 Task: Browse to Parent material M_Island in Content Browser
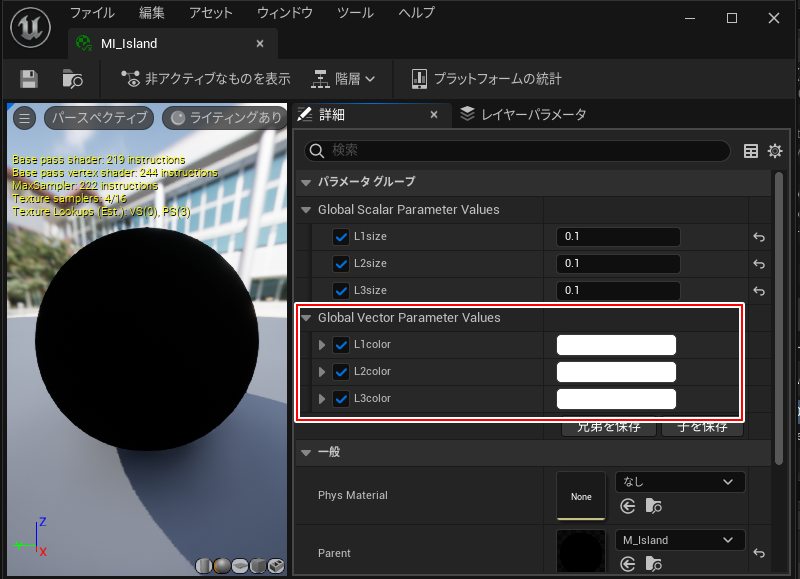coord(652,565)
